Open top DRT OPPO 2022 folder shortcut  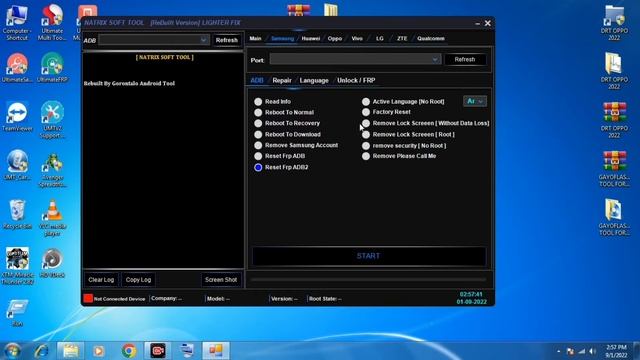(x=614, y=23)
